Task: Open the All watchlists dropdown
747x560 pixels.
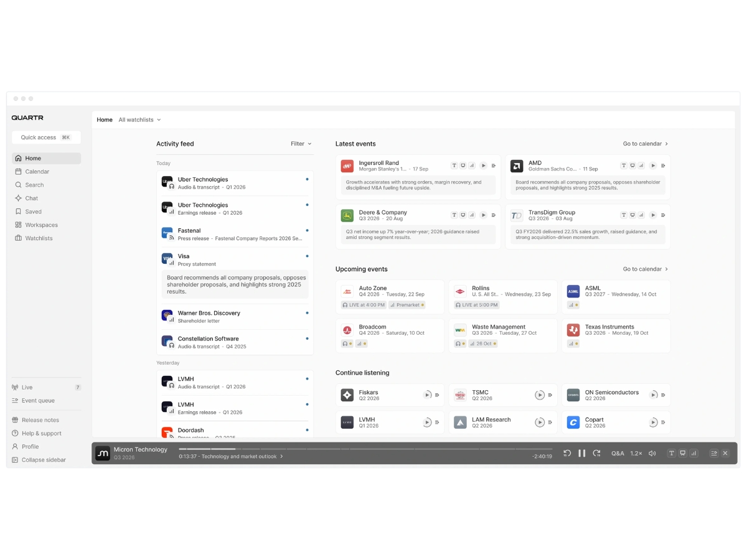Action: (140, 120)
